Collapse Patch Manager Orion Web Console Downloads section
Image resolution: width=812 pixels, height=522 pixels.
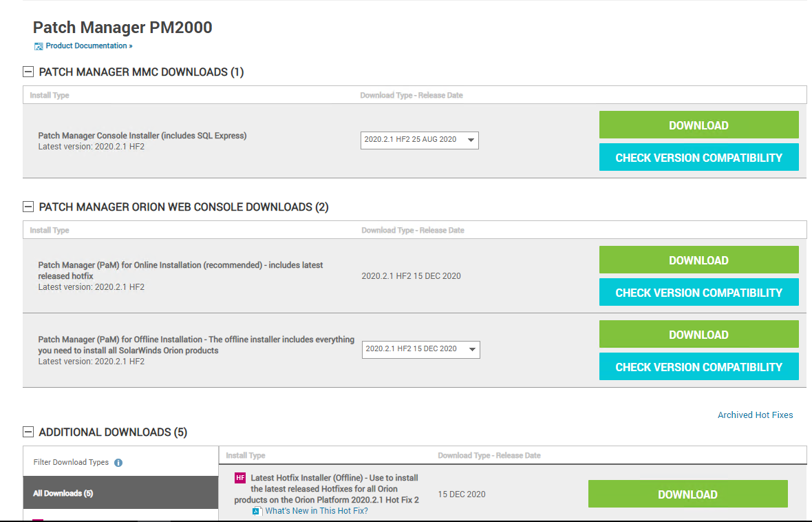(x=28, y=207)
